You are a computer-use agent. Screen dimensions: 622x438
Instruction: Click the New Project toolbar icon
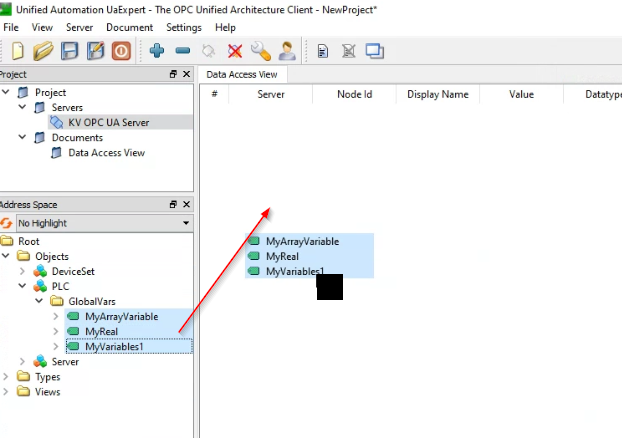[x=17, y=51]
